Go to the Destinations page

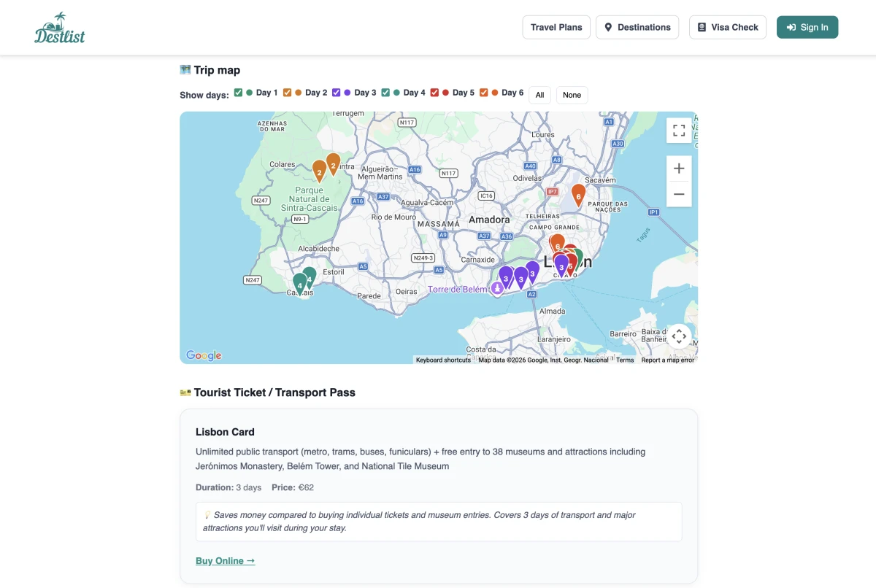[x=637, y=27]
